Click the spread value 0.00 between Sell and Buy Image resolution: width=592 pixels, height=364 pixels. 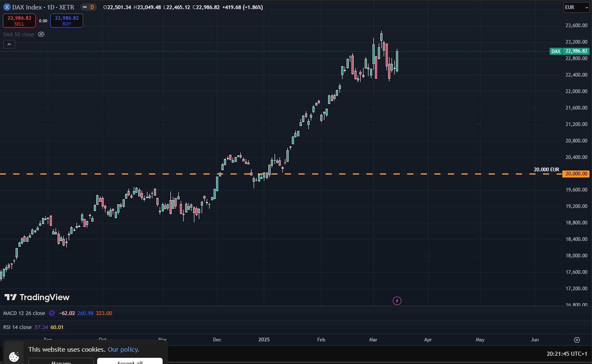[x=43, y=21]
